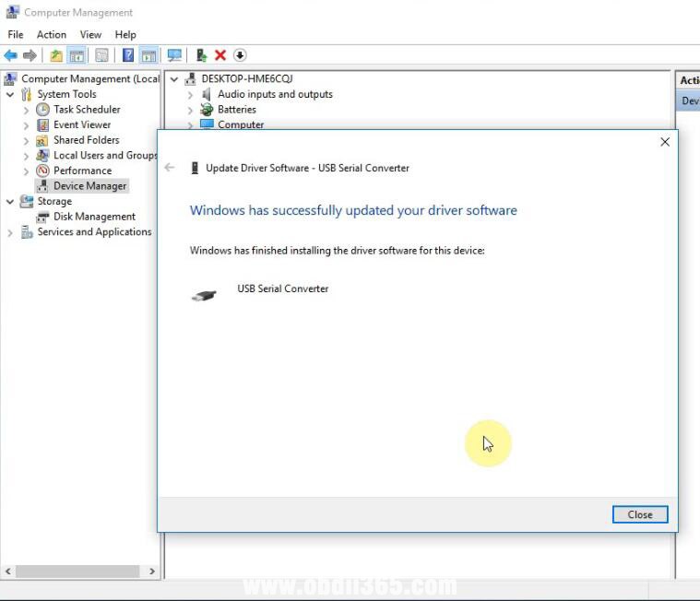Viewport: 700px width, 601px height.
Task: Click left scroll arrow of tree scrollbar
Action: point(8,572)
